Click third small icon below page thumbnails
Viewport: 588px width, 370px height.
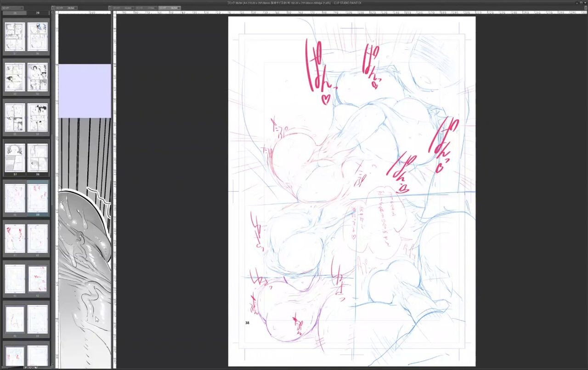[x=35, y=367]
